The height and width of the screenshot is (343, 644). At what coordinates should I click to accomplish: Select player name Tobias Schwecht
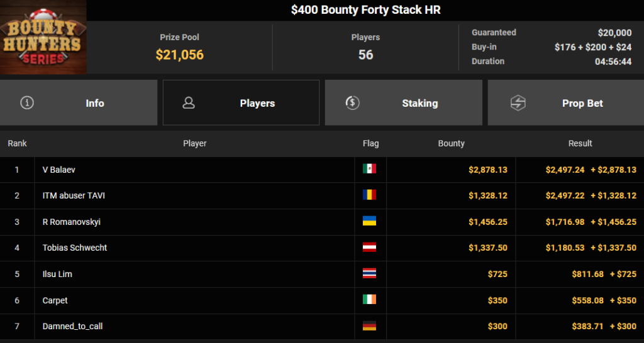point(75,248)
